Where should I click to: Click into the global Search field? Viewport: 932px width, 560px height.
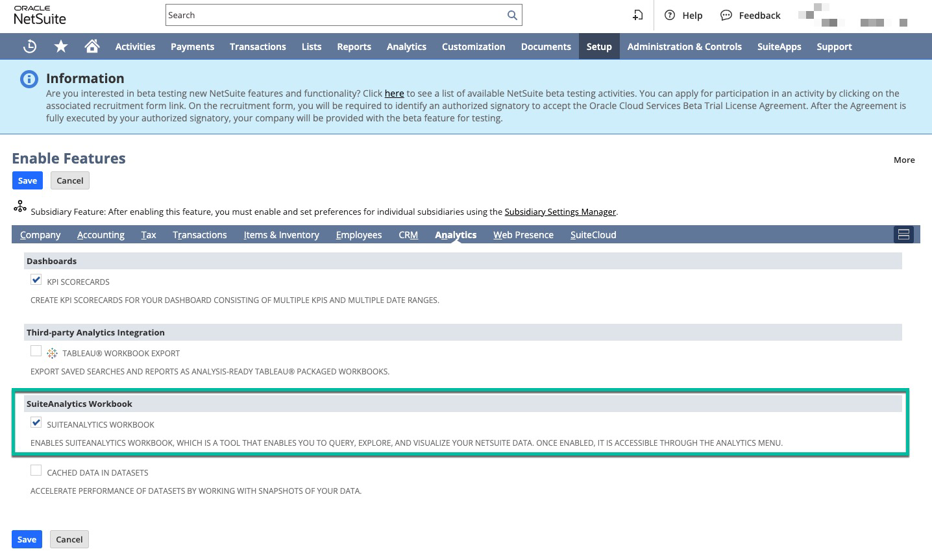coord(336,15)
